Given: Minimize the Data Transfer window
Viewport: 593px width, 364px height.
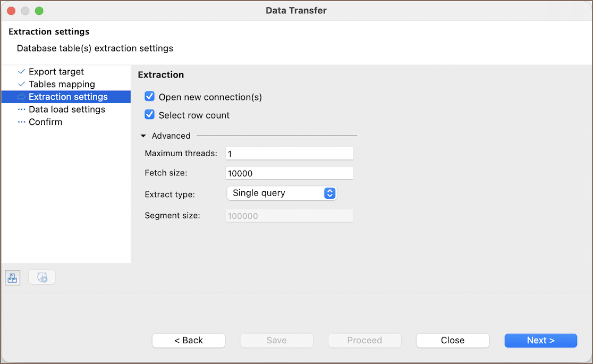Looking at the screenshot, I should tap(25, 11).
